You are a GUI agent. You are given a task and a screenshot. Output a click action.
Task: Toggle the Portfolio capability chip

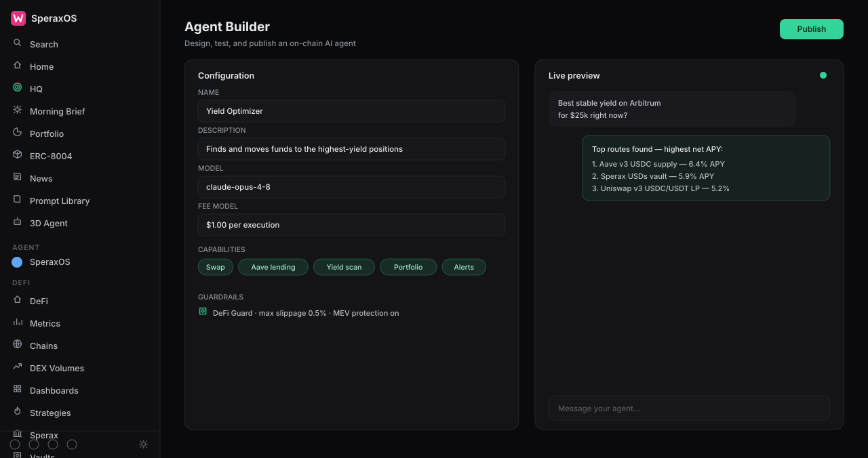(408, 267)
